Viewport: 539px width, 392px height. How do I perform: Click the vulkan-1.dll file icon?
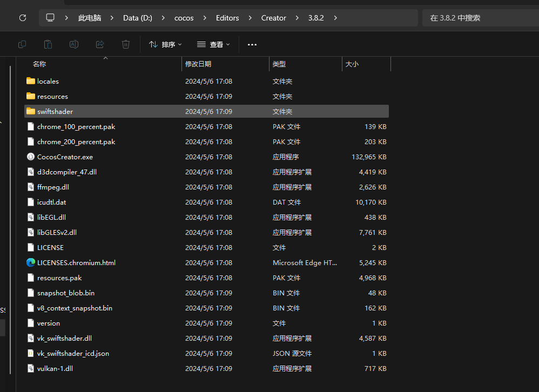tap(31, 368)
